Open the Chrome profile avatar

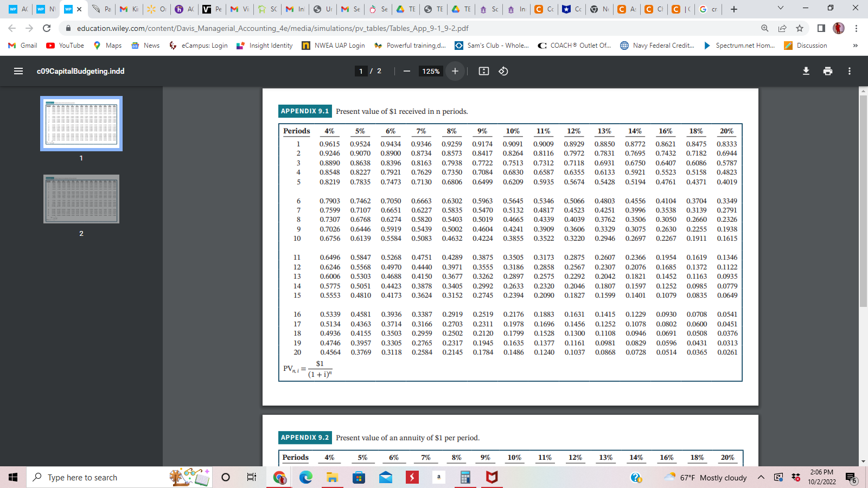[x=838, y=28]
